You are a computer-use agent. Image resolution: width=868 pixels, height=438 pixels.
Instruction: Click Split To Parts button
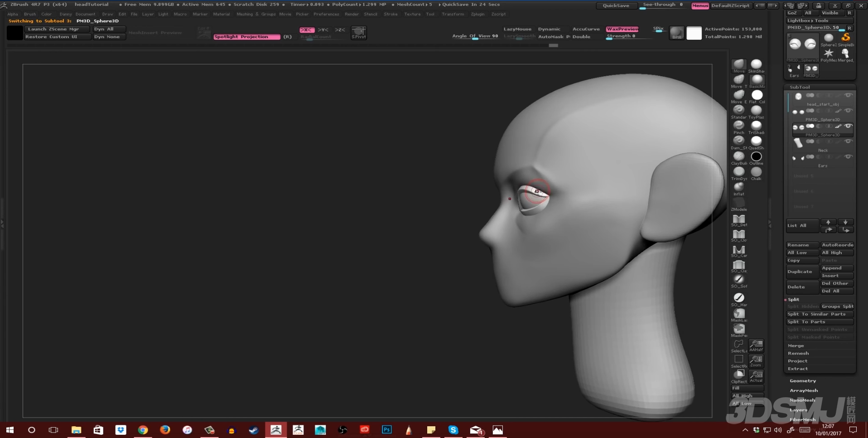point(820,322)
